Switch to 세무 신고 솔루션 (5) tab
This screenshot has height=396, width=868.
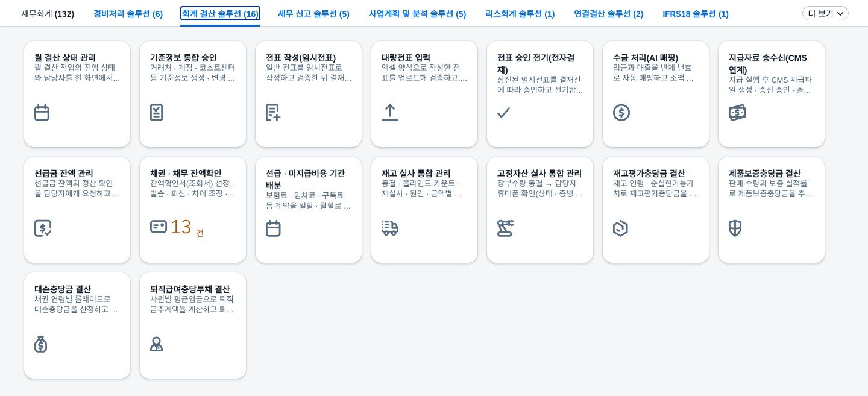pyautogui.click(x=313, y=14)
